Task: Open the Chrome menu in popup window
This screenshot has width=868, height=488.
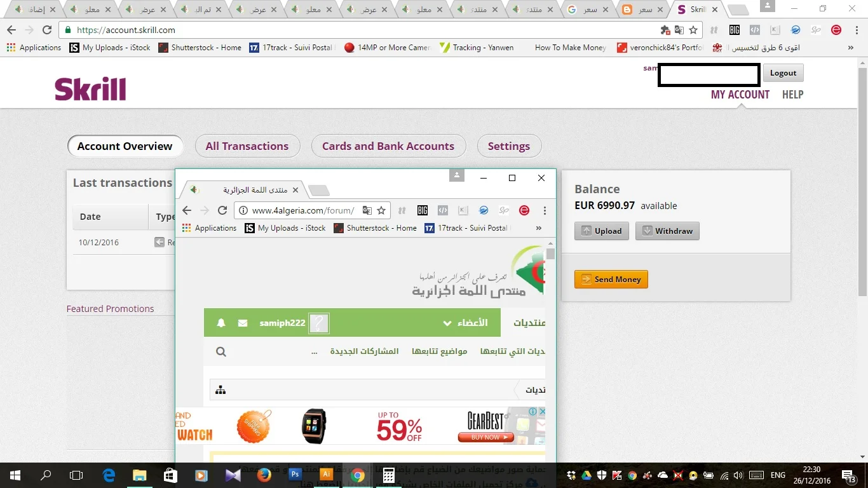Action: [x=545, y=210]
